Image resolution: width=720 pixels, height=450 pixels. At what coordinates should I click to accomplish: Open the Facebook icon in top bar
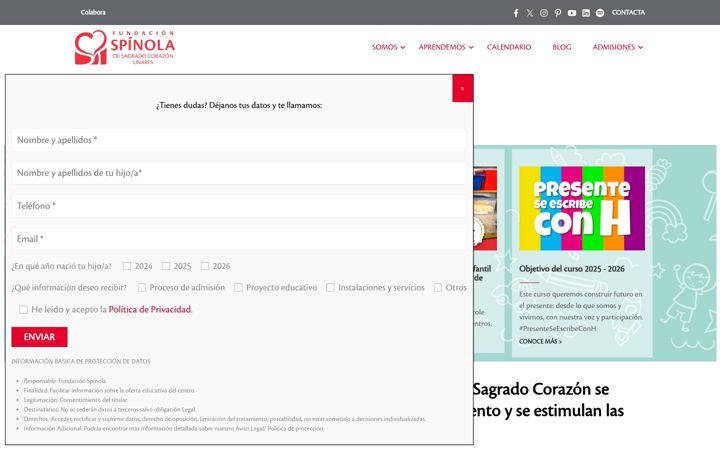516,13
